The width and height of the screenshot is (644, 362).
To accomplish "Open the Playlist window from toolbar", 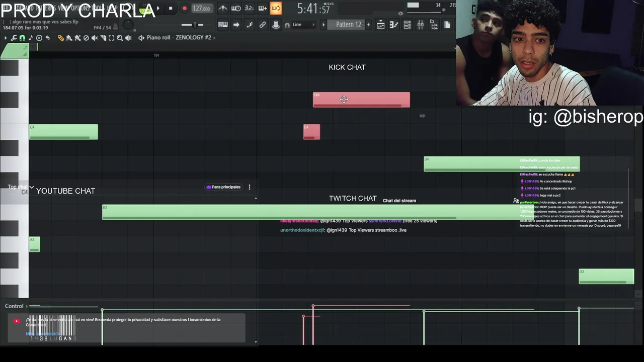I will [380, 25].
